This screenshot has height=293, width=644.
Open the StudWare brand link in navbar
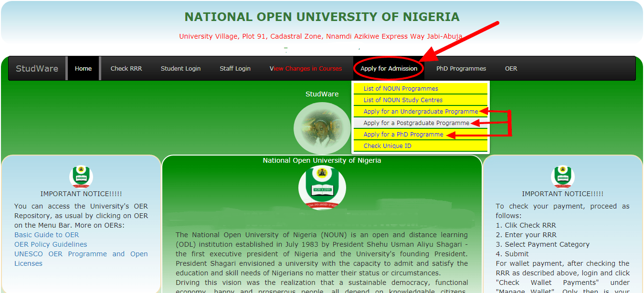tap(37, 68)
